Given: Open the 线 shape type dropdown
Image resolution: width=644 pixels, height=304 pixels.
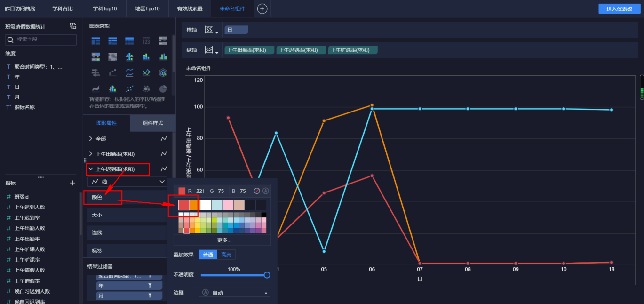Looking at the screenshot, I should click(x=127, y=182).
